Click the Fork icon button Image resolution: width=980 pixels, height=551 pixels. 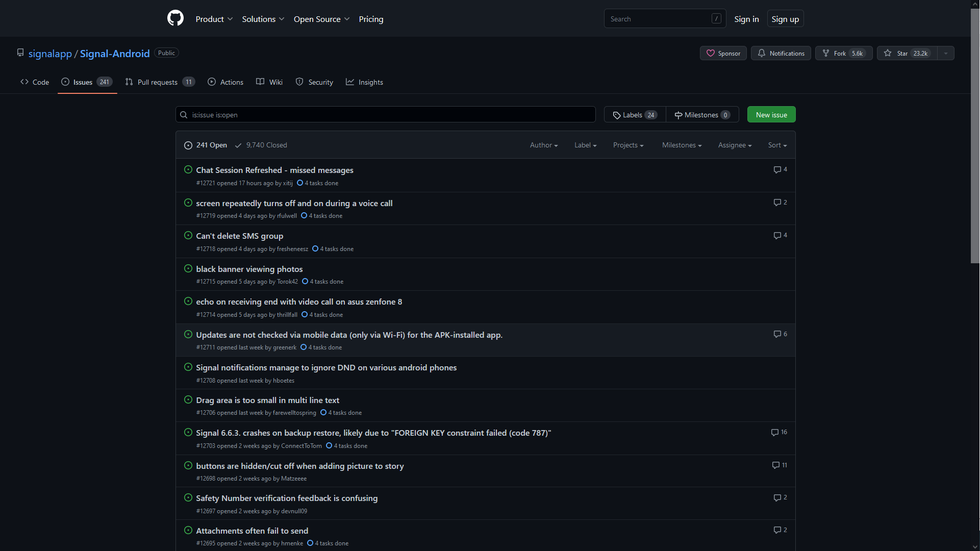(826, 53)
